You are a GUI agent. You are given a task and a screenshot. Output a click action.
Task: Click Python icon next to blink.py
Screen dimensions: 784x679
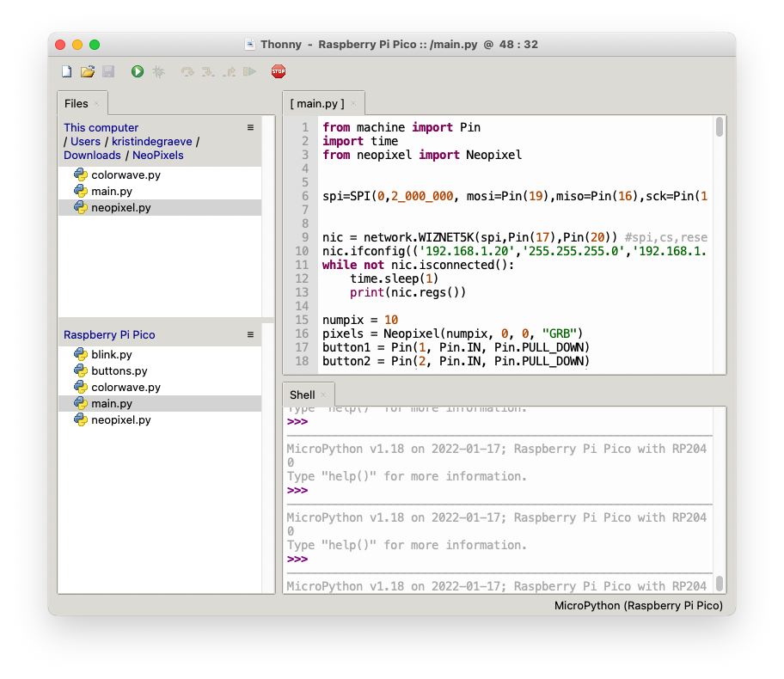tap(81, 354)
